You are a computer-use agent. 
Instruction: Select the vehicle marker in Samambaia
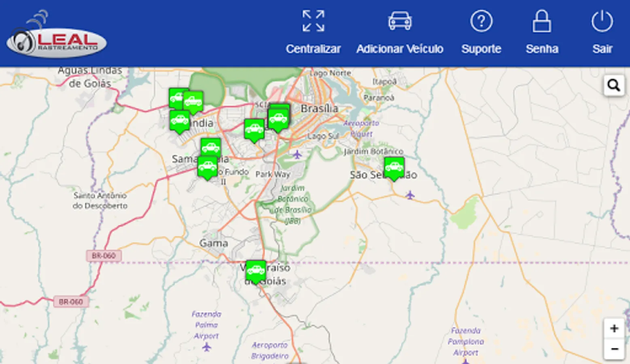point(210,146)
